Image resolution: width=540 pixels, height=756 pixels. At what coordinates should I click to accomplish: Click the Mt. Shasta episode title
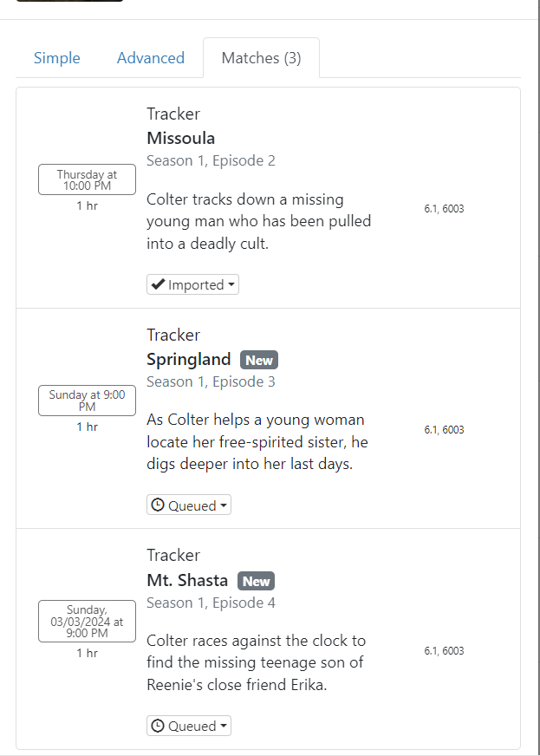click(x=187, y=580)
